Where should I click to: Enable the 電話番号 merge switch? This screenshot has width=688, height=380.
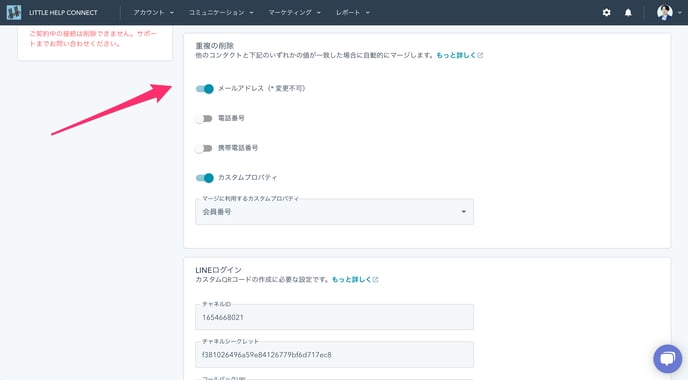click(204, 118)
